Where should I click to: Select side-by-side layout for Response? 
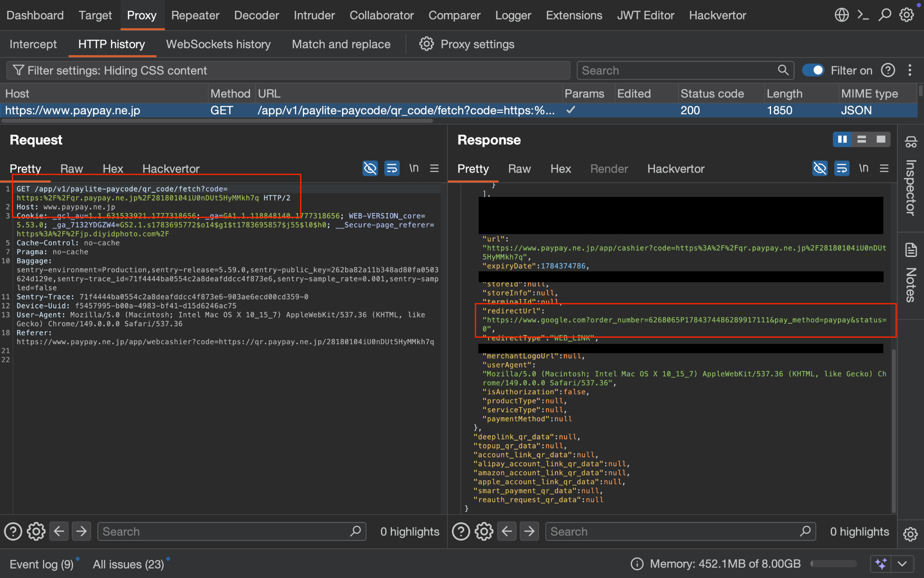click(842, 140)
